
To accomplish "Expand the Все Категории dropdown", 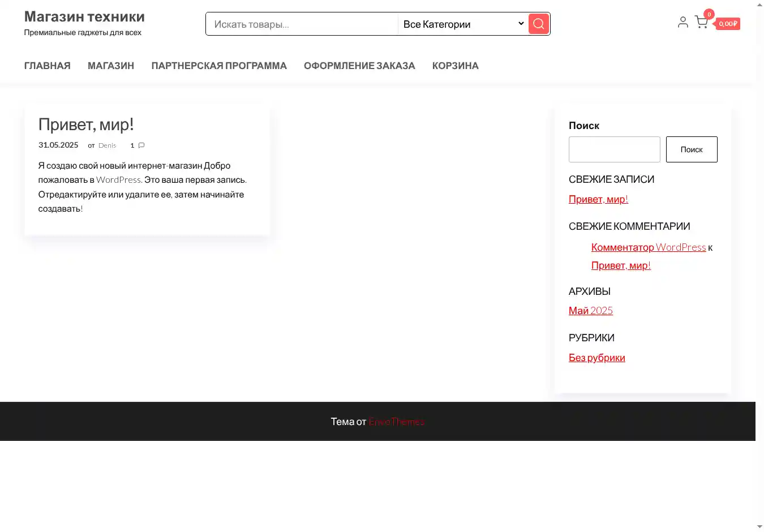I will tap(463, 24).
